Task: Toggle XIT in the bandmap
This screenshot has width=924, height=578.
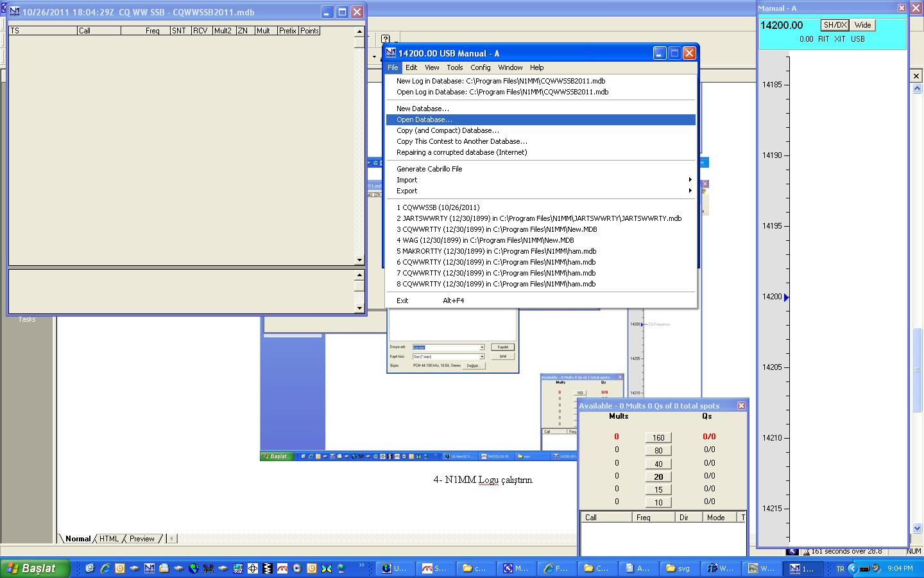Action: [840, 39]
